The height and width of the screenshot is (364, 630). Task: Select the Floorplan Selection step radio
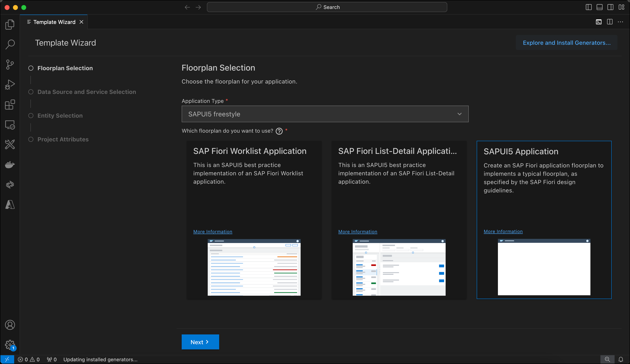click(x=31, y=68)
